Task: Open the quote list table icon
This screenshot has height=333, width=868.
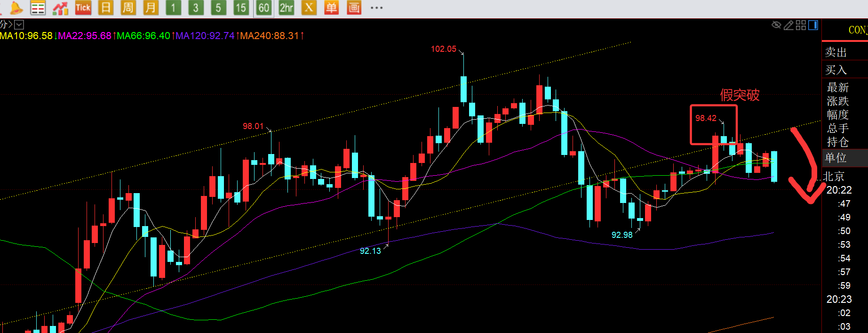Action: [38, 8]
